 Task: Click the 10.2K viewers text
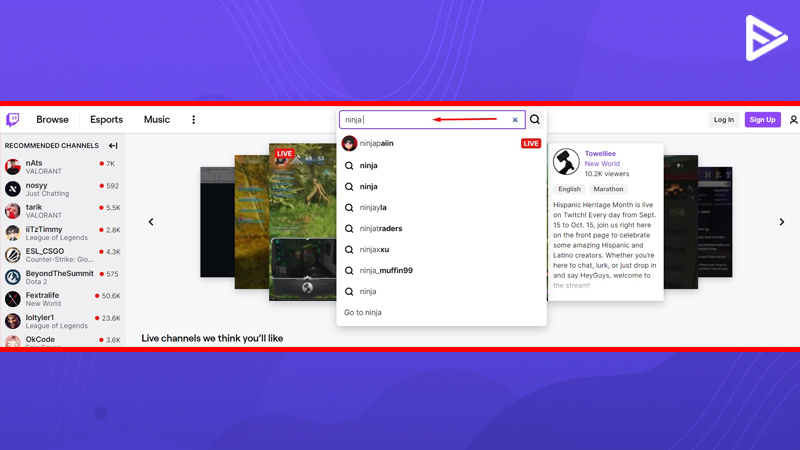(607, 173)
